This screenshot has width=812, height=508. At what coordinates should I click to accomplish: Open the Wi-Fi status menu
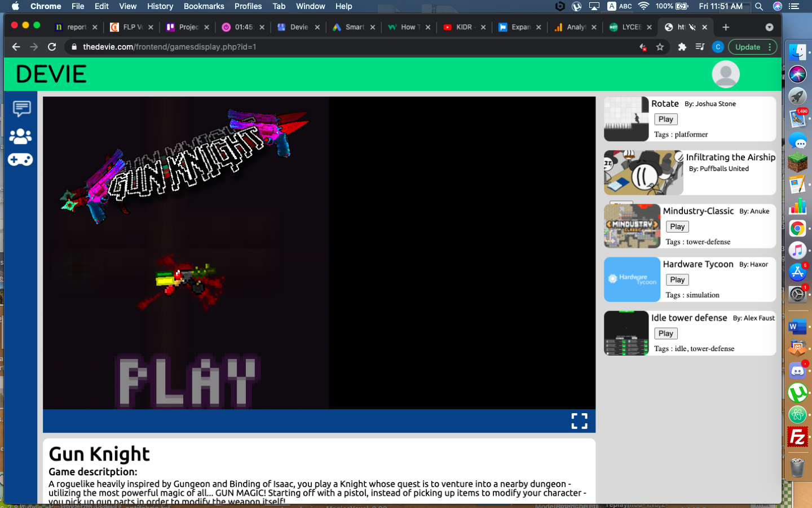643,6
